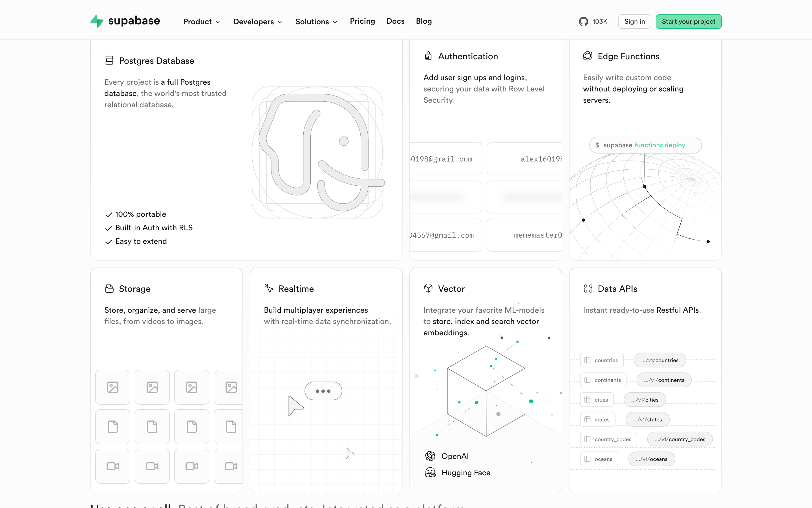This screenshot has height=508, width=812.
Task: Click the checkmark next to 100% portable
Action: (109, 215)
